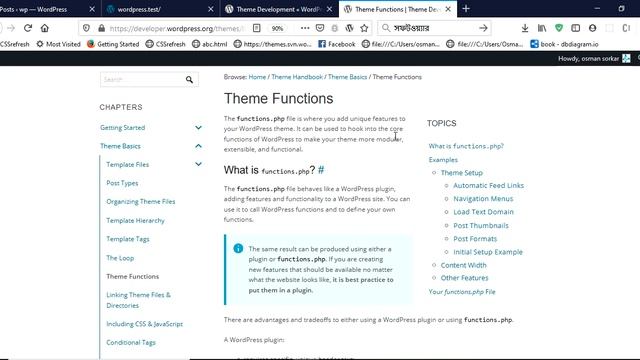Open the Firefox account avatar icon
This screenshot has width=640, height=360.
tap(592, 28)
